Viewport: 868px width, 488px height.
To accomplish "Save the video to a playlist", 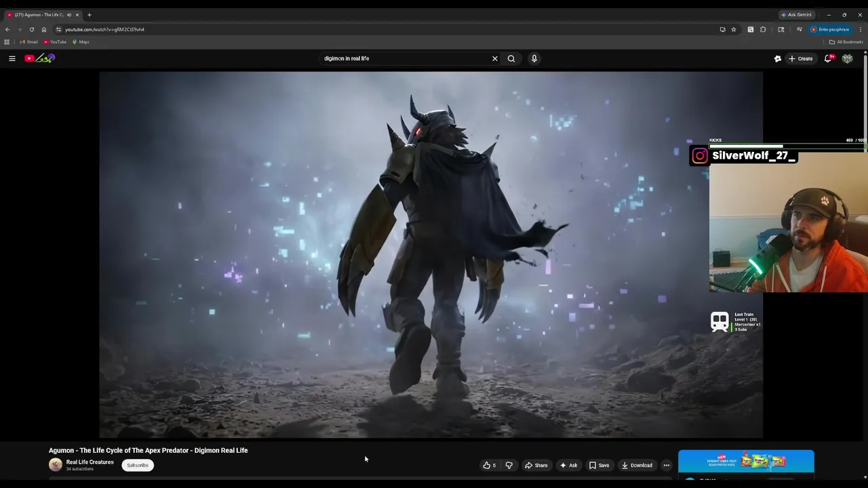I will [x=599, y=465].
